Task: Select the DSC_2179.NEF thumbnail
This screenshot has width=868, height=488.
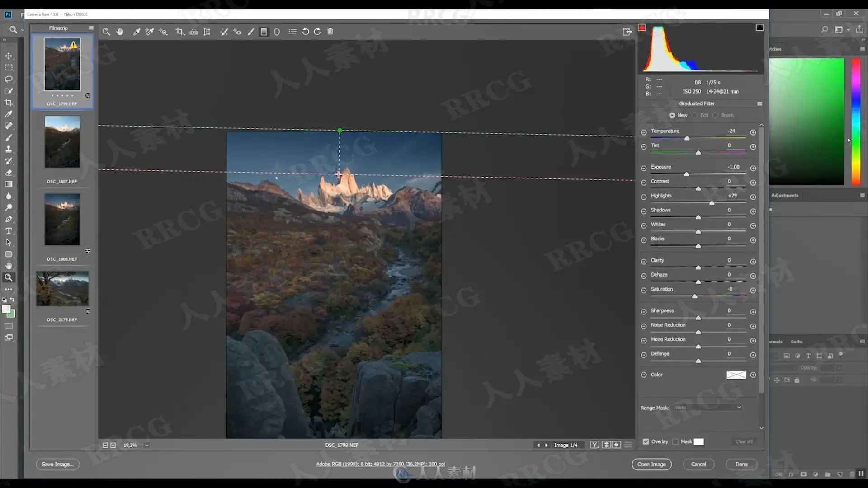Action: pos(62,289)
